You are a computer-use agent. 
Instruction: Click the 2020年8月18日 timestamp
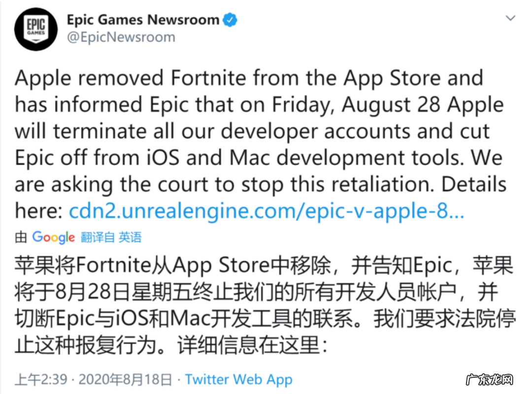[x=124, y=379]
